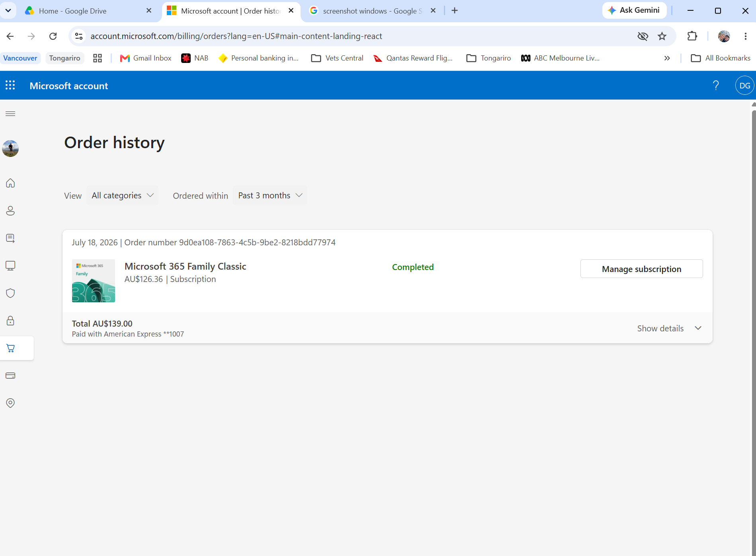Open Tongariro bookmark folder
The image size is (756, 556).
point(488,58)
